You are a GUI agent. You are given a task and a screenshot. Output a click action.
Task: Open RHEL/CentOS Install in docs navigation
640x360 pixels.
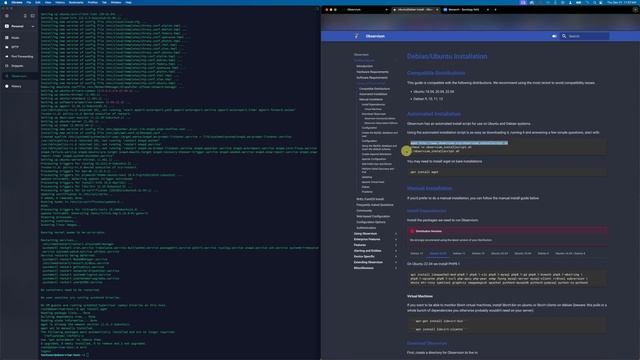click(370, 199)
